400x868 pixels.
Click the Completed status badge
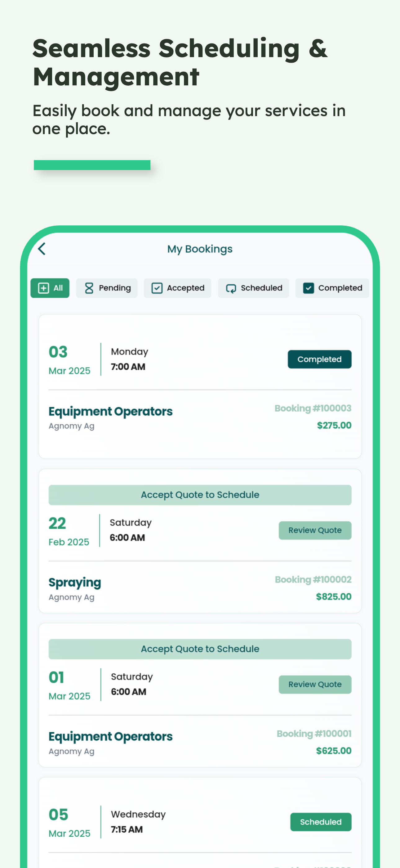[319, 359]
